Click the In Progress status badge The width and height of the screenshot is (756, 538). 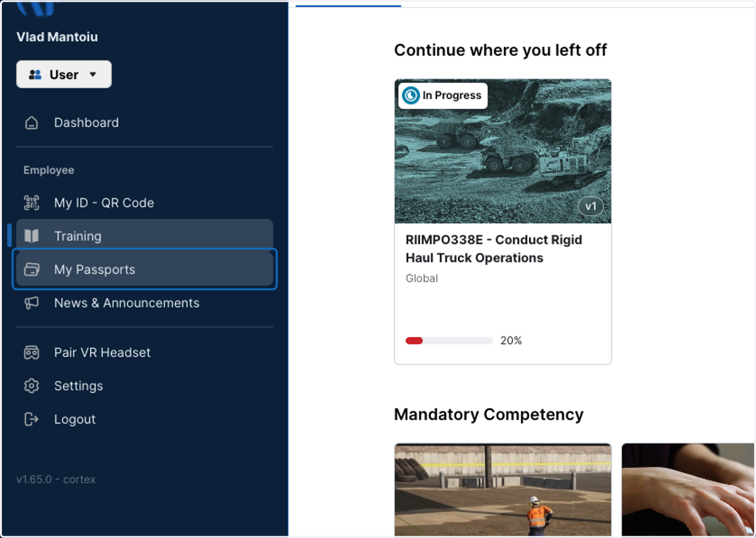pyautogui.click(x=443, y=96)
